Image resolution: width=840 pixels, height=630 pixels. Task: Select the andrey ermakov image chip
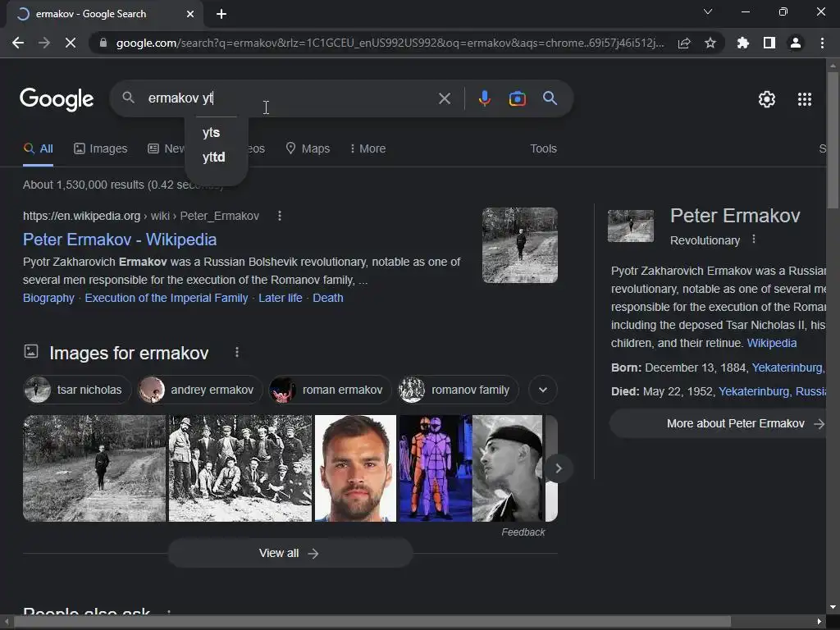(200, 390)
